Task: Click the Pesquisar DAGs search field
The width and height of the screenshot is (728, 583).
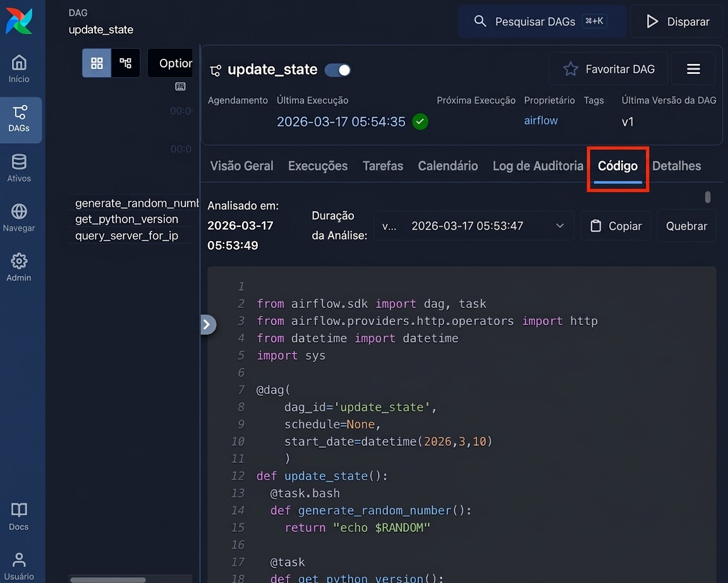Action: (x=542, y=21)
